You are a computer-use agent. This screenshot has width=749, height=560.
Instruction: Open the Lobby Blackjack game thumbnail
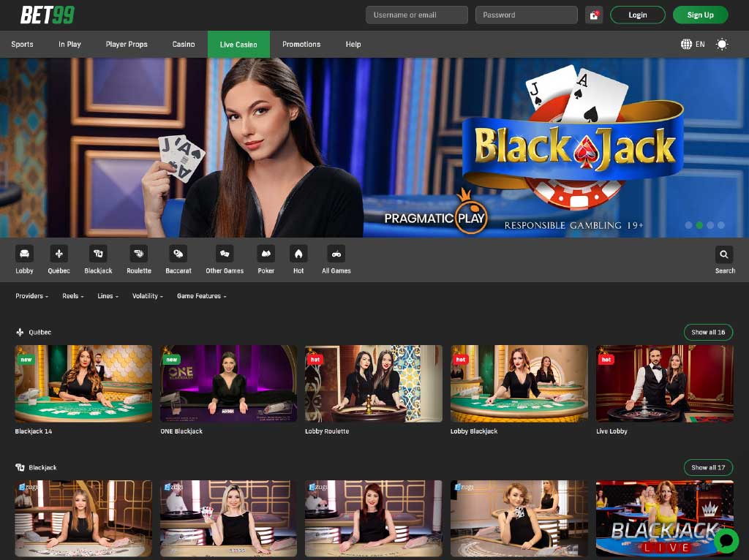point(519,383)
